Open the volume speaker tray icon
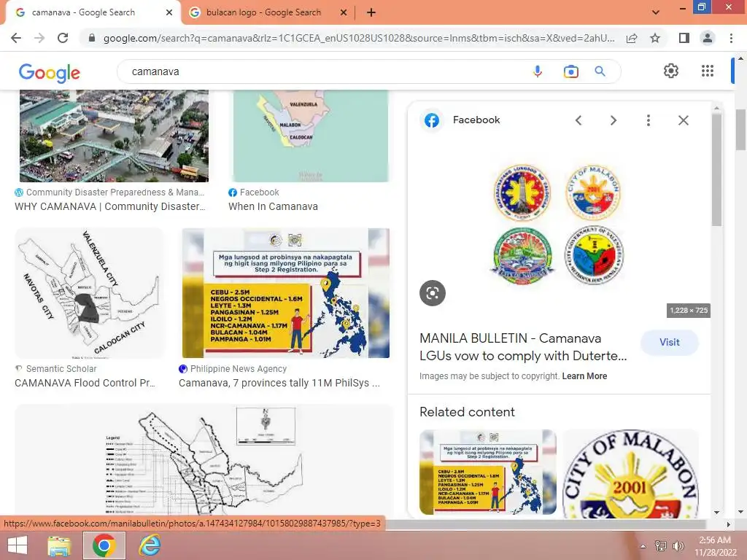747x560 pixels. [x=678, y=546]
